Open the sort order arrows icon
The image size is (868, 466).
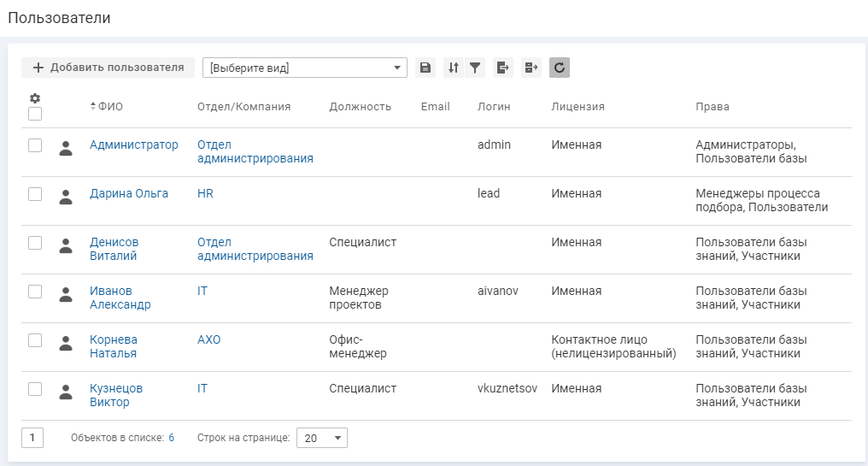[454, 68]
